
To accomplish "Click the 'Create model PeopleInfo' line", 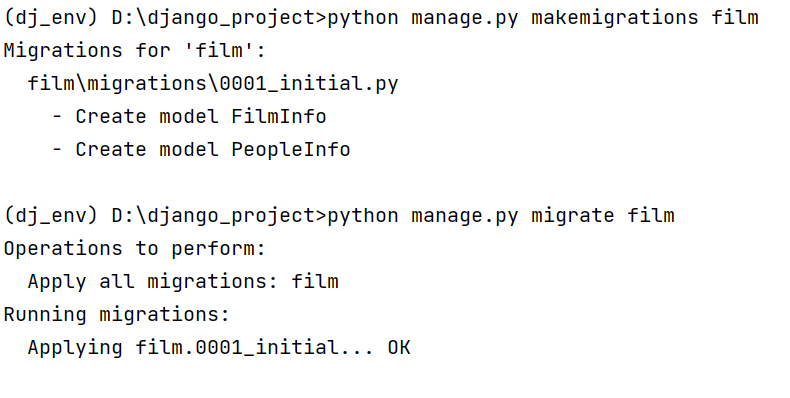I will 213,150.
